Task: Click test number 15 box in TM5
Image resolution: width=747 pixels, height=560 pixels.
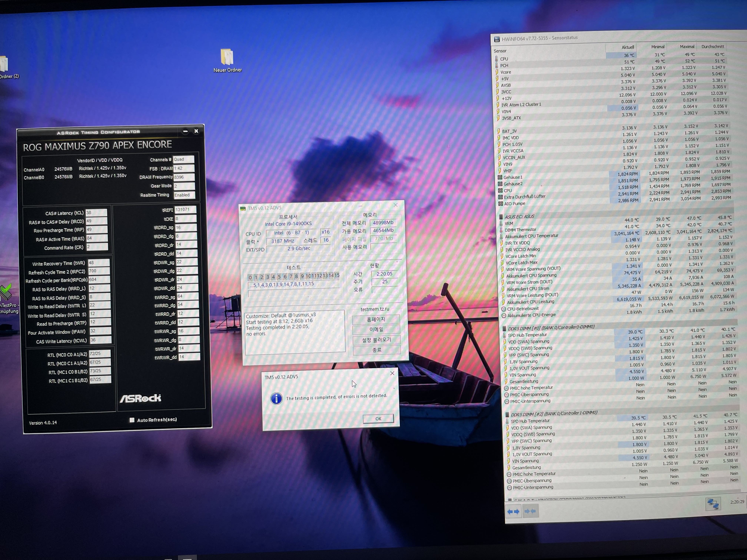Action: pyautogui.click(x=337, y=276)
